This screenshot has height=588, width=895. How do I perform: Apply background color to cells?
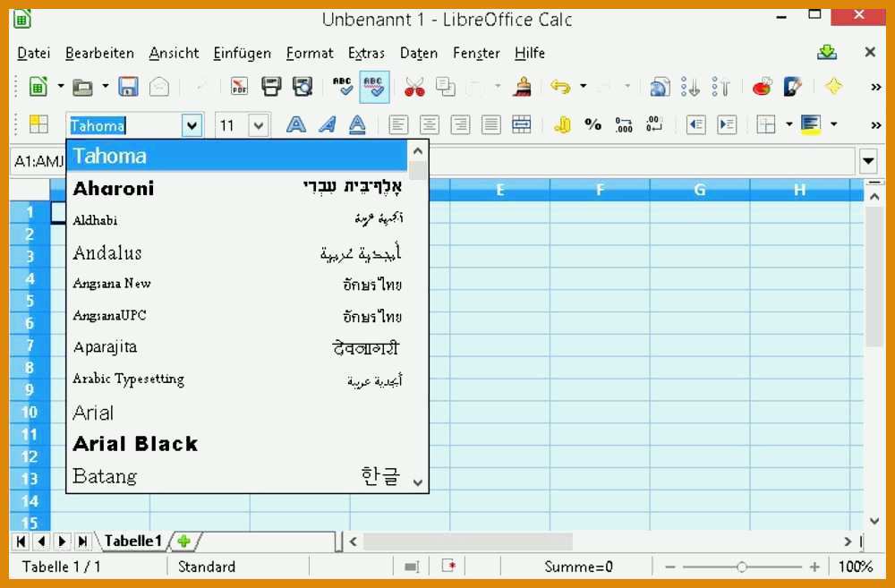click(811, 124)
